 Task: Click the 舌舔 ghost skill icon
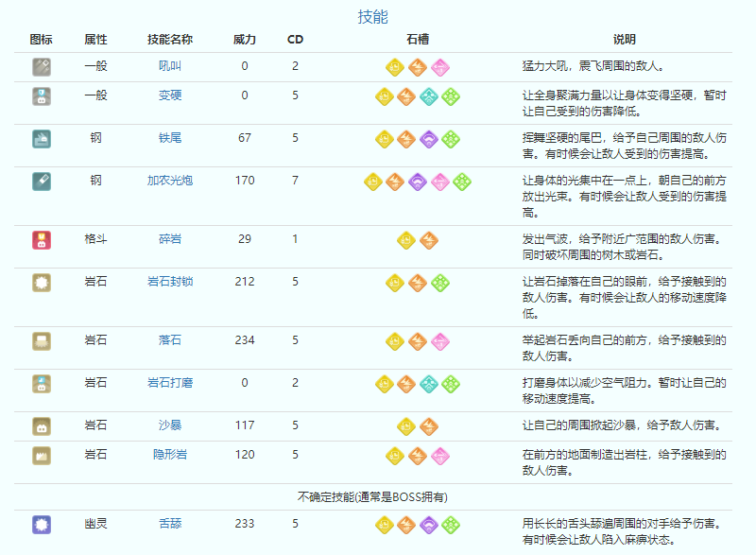point(42,525)
